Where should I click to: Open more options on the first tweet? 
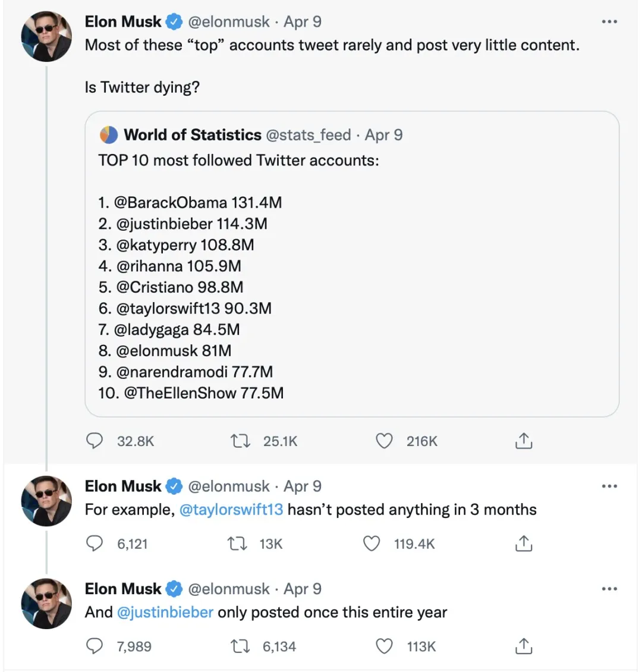click(609, 22)
